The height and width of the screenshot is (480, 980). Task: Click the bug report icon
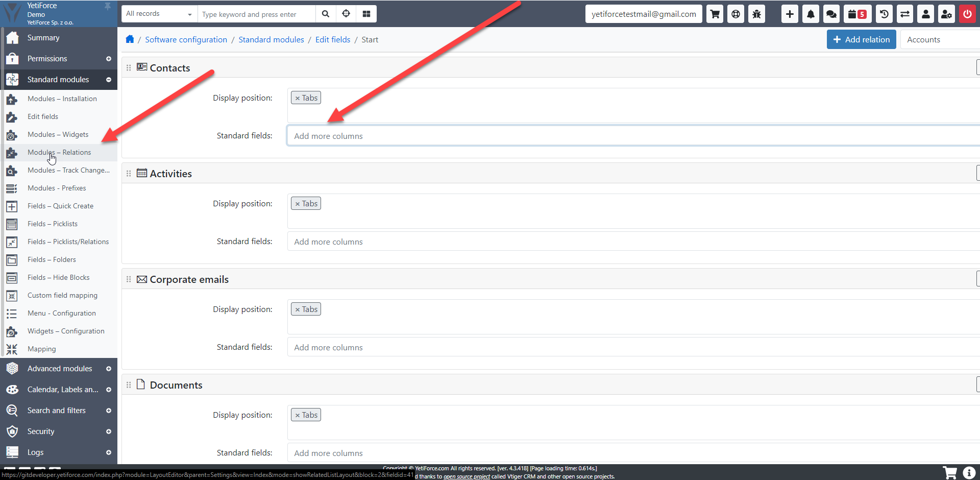point(756,14)
